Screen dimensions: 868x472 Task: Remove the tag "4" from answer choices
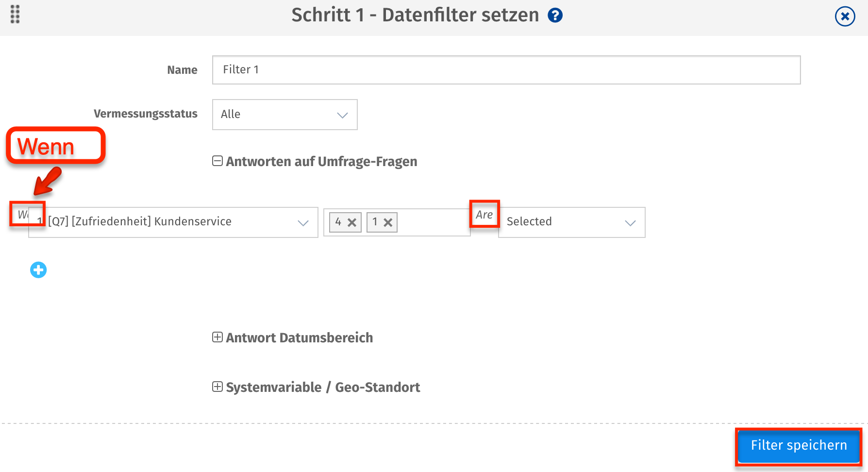click(x=352, y=222)
